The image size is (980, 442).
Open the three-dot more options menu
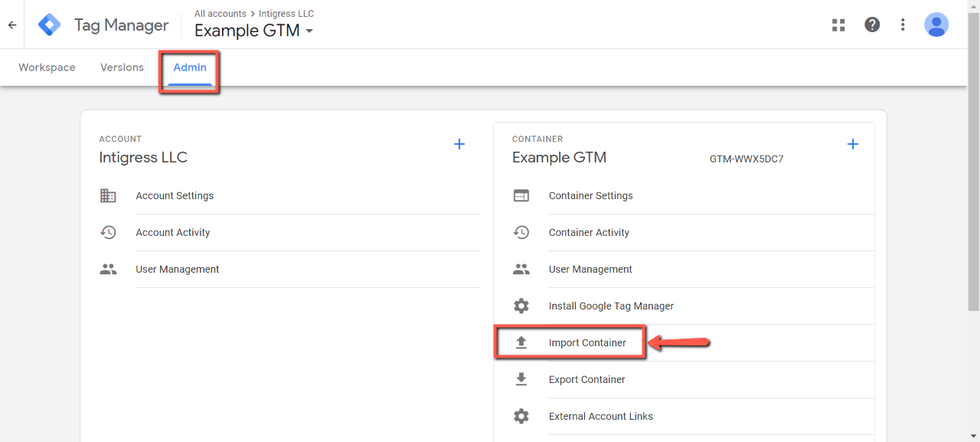(x=903, y=25)
